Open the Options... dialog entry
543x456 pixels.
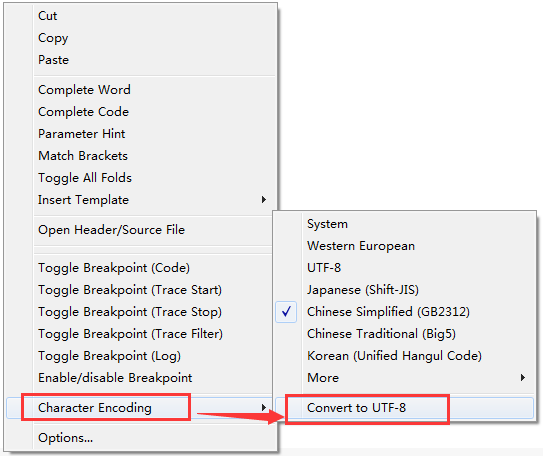pos(140,438)
